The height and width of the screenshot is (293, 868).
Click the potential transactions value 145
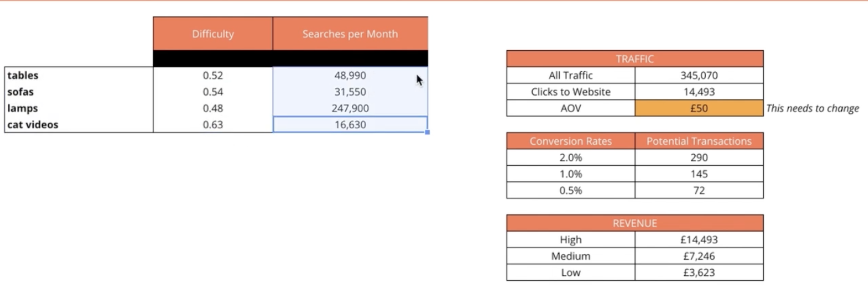pos(699,174)
